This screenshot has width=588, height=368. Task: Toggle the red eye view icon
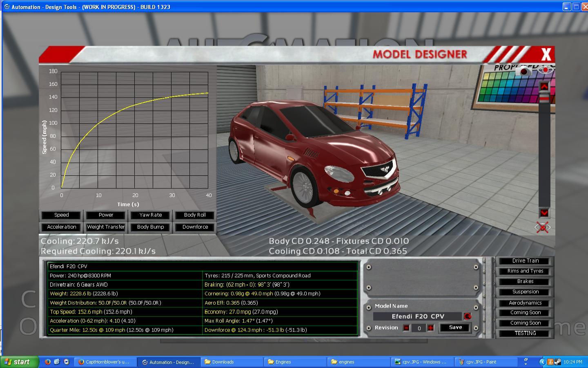[546, 70]
